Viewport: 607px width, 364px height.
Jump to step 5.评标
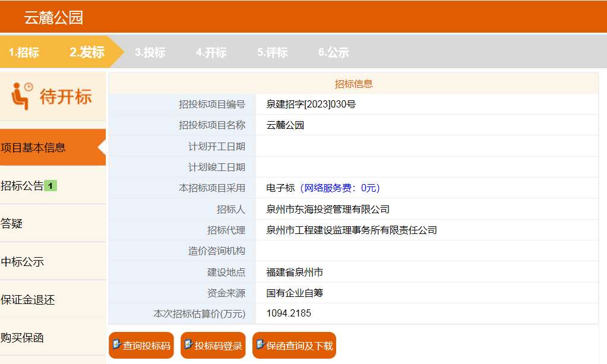[272, 52]
